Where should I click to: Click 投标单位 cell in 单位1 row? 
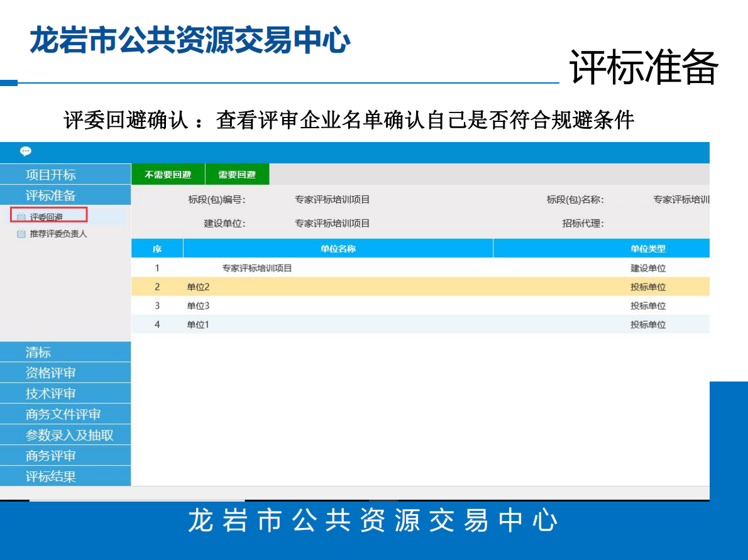[x=648, y=324]
